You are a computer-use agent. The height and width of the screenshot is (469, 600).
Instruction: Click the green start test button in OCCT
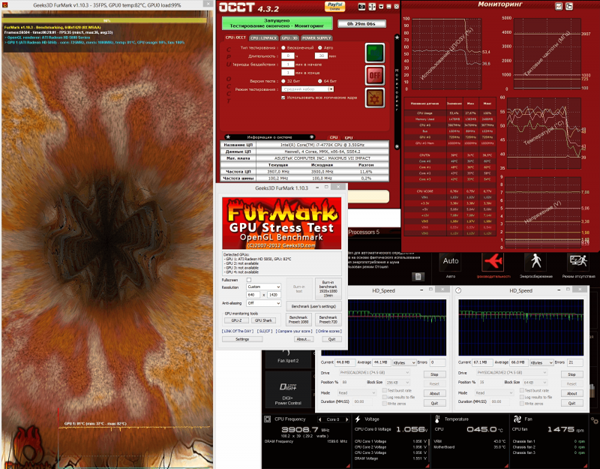(x=375, y=53)
